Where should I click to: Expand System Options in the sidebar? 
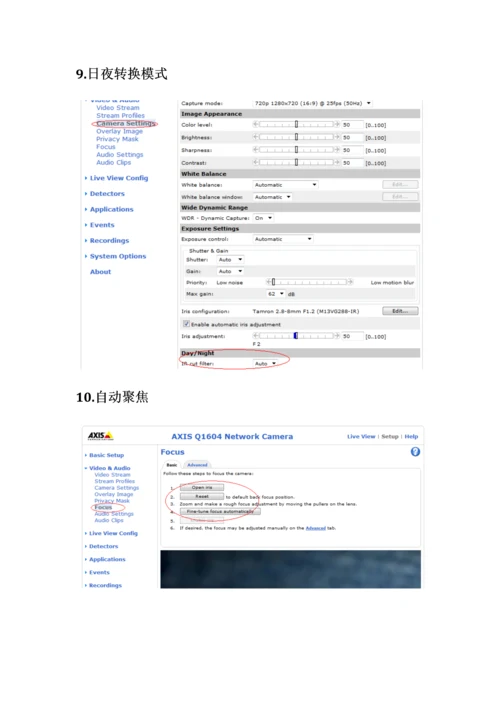(118, 256)
